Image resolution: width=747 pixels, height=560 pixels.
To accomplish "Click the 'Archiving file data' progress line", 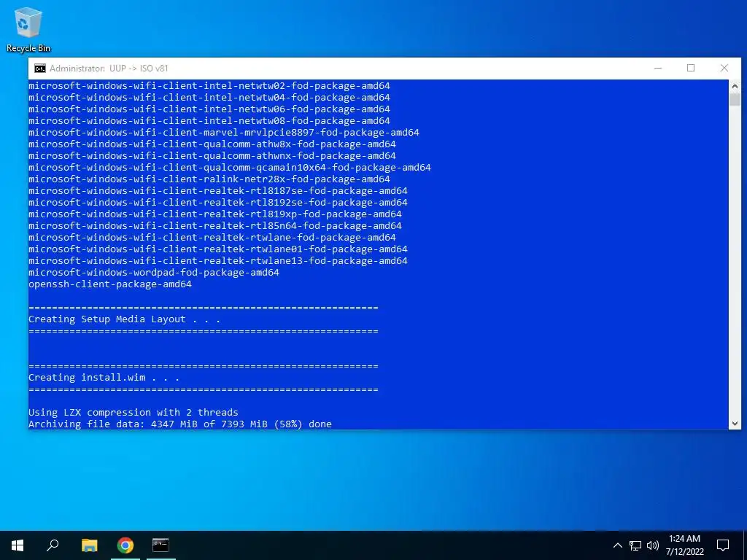I will coord(180,424).
